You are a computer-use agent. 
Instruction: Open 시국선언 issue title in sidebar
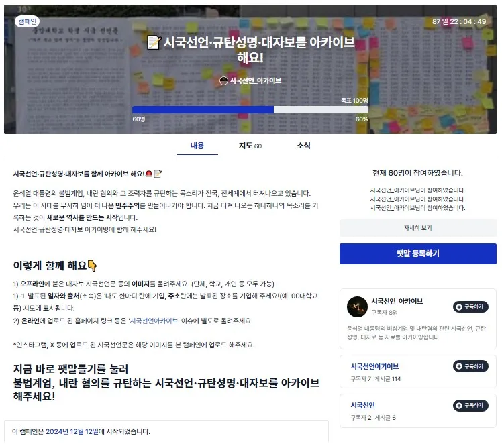[x=362, y=406]
